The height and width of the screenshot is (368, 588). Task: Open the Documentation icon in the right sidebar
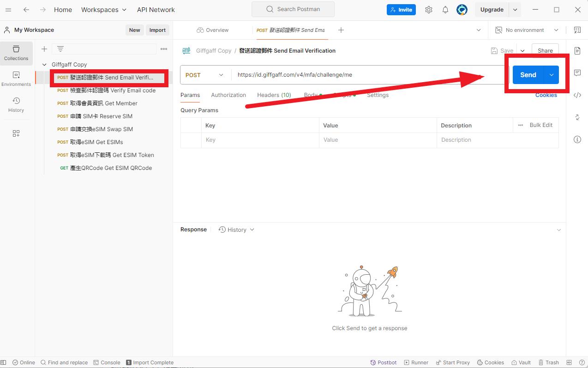pos(577,50)
